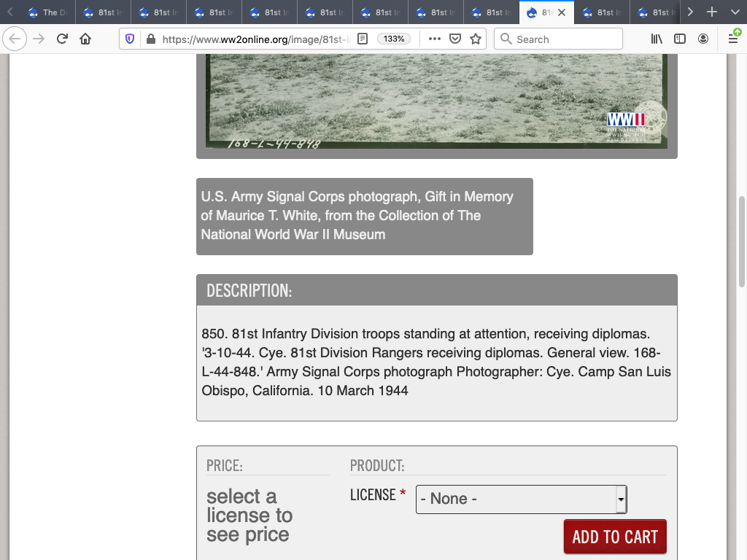Viewport: 747px width, 560px height.
Task: Open a new tab with the plus button
Action: coord(712,12)
